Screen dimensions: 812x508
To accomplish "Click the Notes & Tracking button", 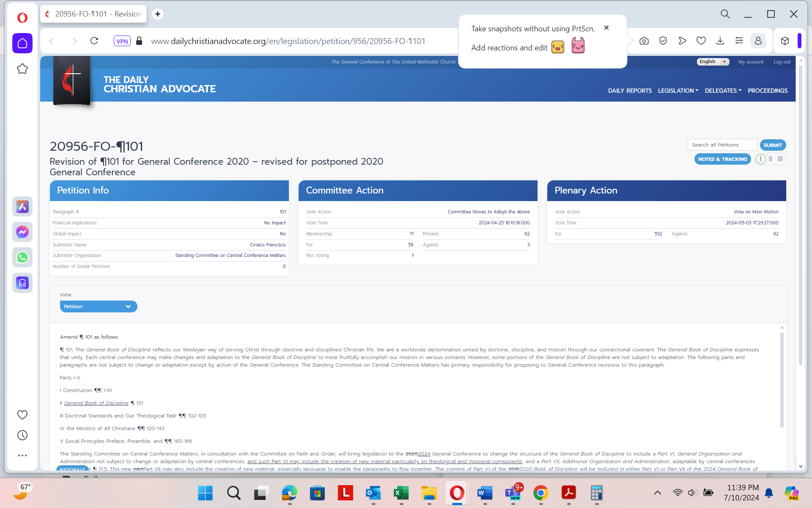I will pyautogui.click(x=722, y=159).
